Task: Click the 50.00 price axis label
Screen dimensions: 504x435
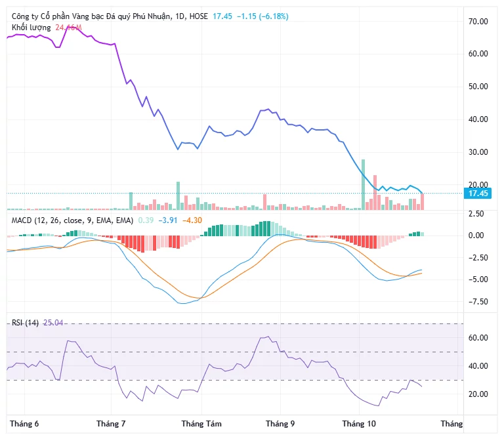Action: [478, 87]
